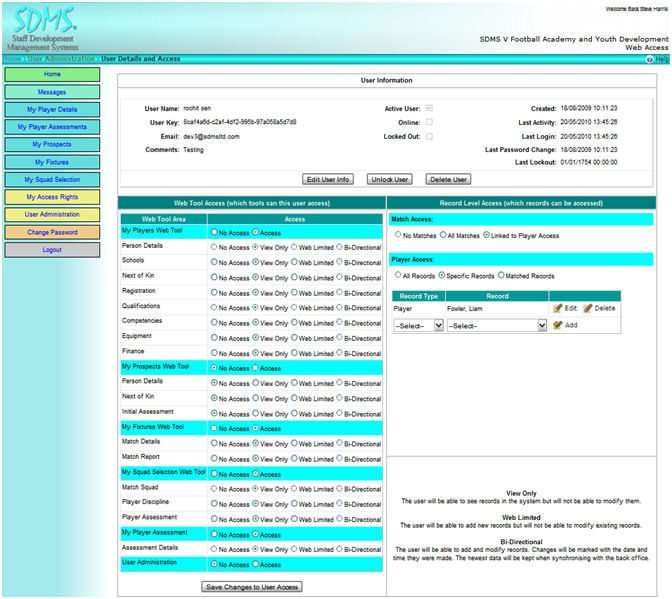This screenshot has height=599, width=672.
Task: Select Bi-Directional for Person Details under My Players
Action: (x=339, y=247)
